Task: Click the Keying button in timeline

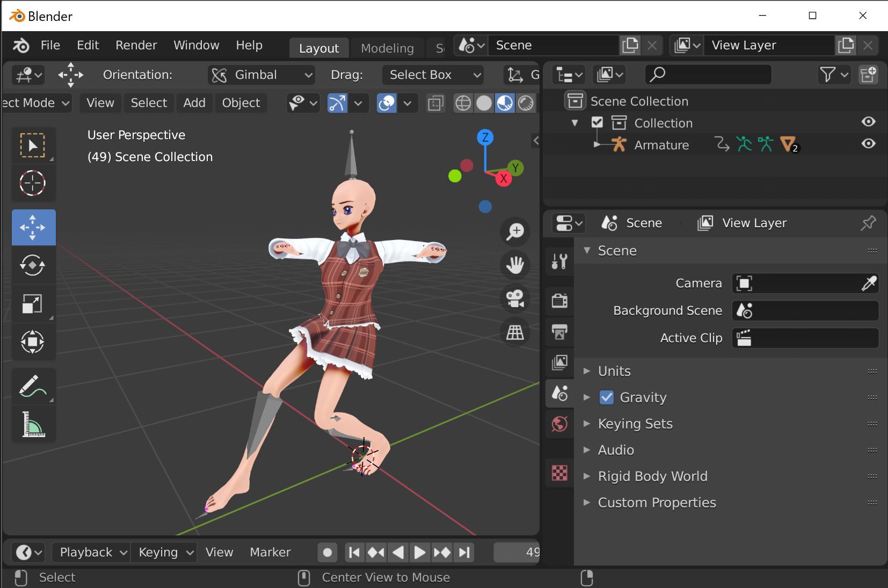Action: (165, 552)
